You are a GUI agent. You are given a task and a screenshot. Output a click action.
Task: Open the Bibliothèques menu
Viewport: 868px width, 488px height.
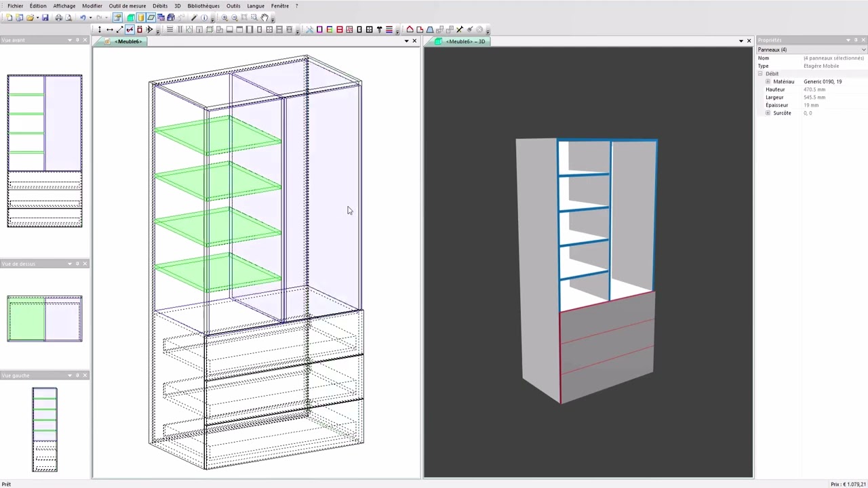[203, 6]
